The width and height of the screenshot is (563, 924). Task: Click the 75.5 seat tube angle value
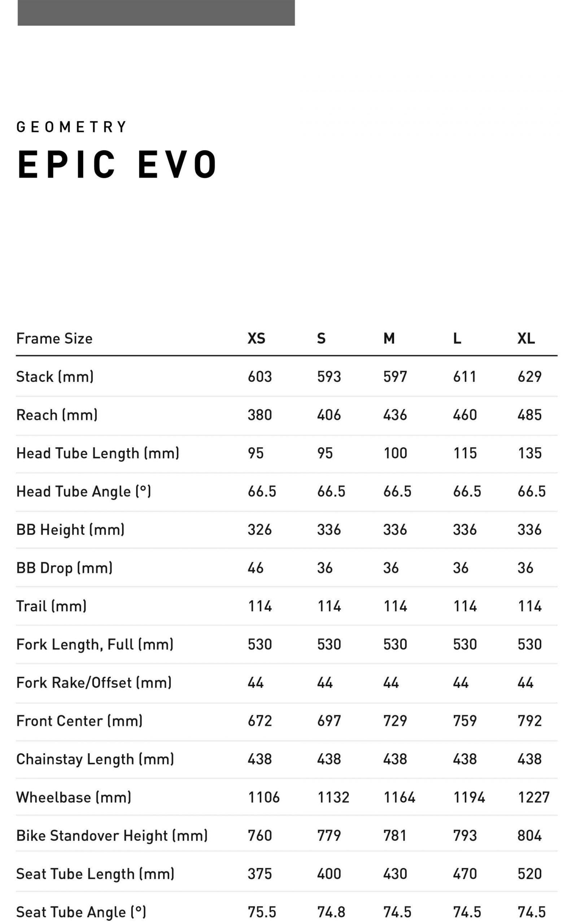click(262, 912)
